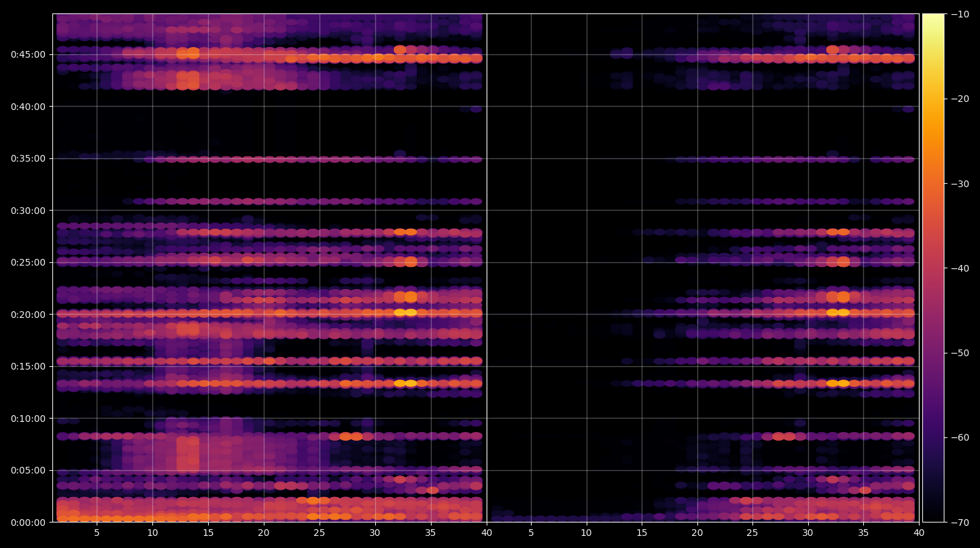Click the −30 colorbar tick label
This screenshot has width=980, height=548.
tap(960, 184)
